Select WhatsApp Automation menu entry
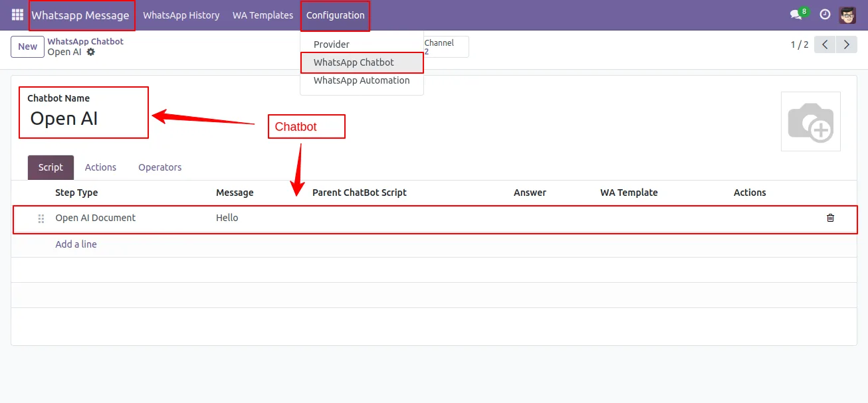Image resolution: width=868 pixels, height=403 pixels. (x=362, y=80)
